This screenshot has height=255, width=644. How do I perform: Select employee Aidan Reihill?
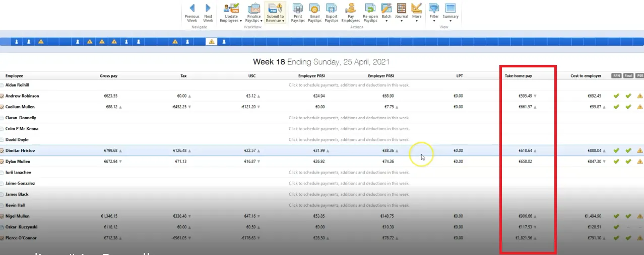click(x=17, y=85)
